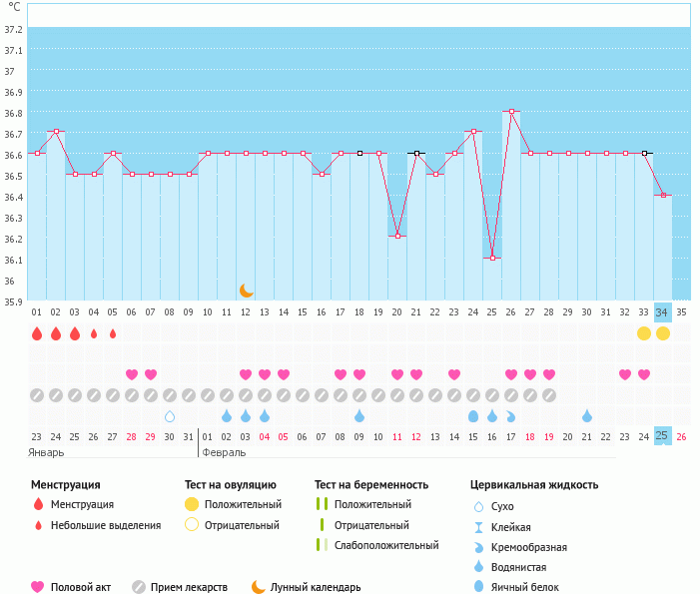700x594 pixels.
Task: Select the 36.2 temperature point on day 20
Action: coord(397,236)
